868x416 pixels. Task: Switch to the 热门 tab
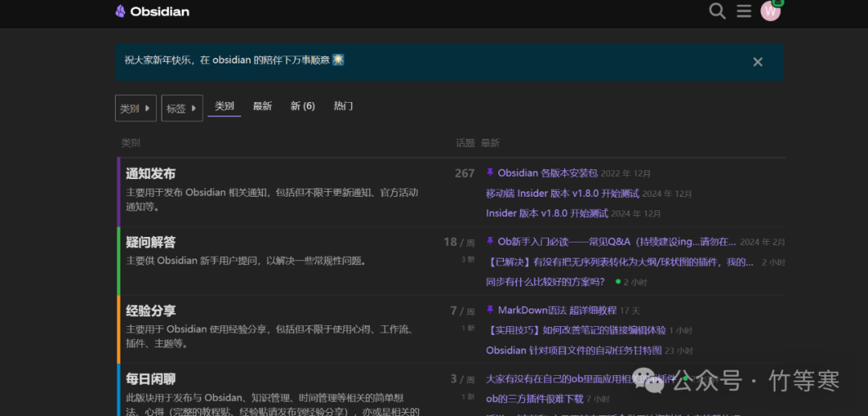click(x=343, y=106)
